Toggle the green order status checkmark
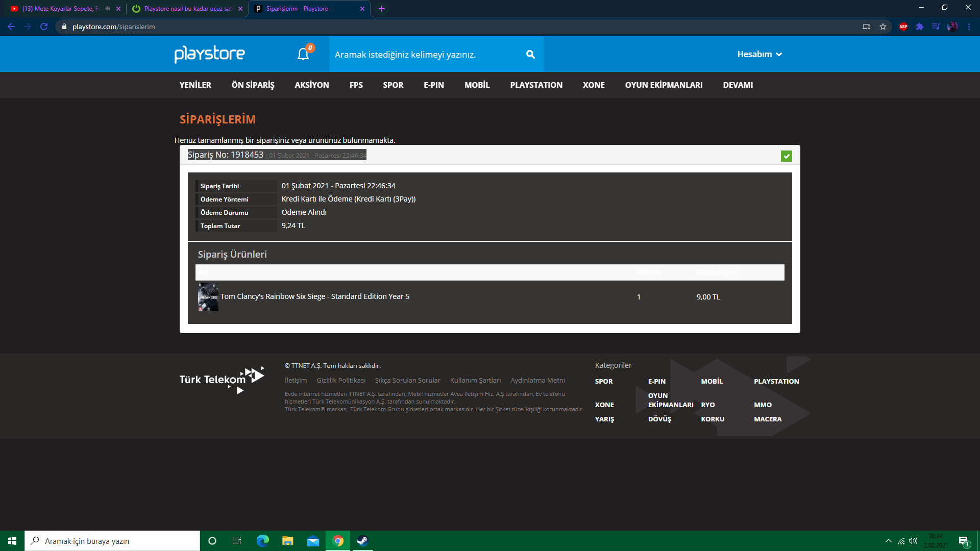 pos(786,156)
